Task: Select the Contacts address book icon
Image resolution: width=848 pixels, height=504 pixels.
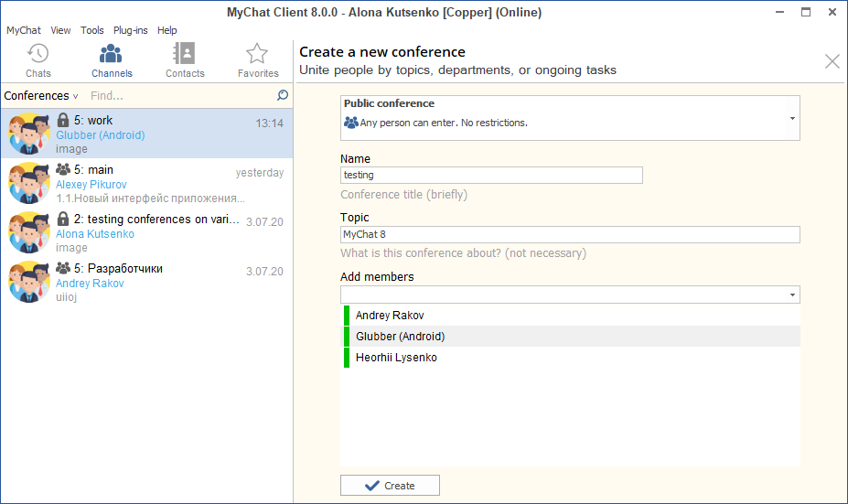Action: [x=185, y=54]
